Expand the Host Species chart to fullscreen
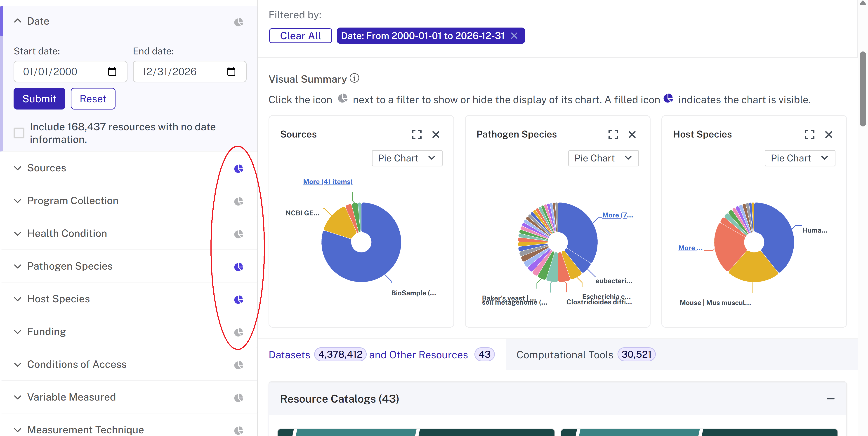This screenshot has width=868, height=436. click(809, 134)
